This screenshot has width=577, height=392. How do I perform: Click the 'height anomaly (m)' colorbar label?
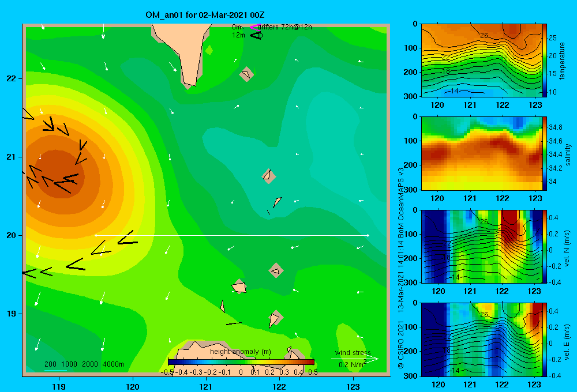tap(240, 352)
